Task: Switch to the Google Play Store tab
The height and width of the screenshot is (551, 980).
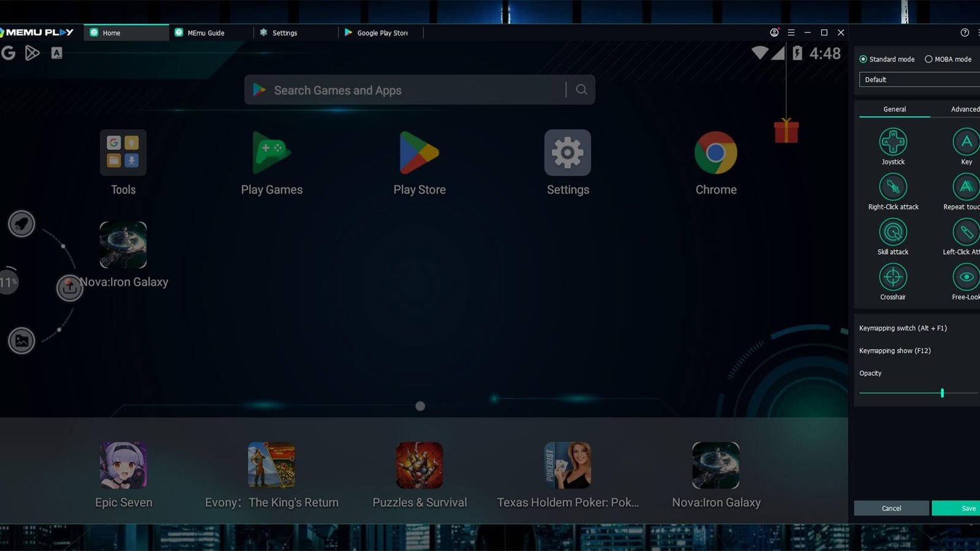Action: 380,32
